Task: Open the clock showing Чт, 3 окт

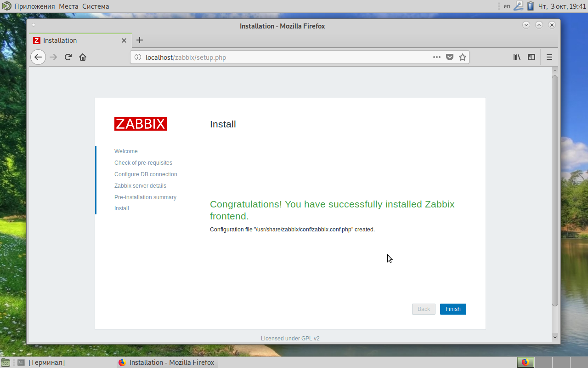Action: 562,6
